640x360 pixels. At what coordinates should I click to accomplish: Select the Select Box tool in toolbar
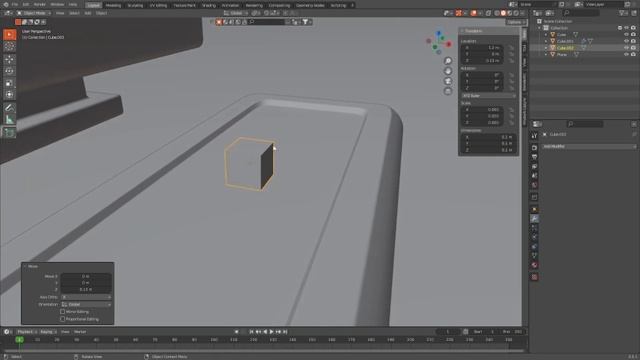pos(9,35)
